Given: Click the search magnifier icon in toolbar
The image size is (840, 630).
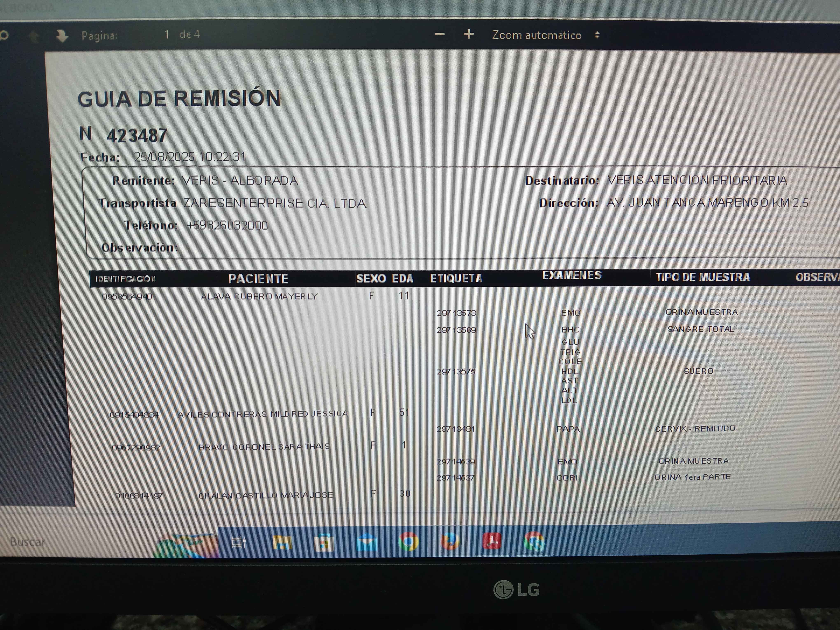Looking at the screenshot, I should [x=4, y=36].
